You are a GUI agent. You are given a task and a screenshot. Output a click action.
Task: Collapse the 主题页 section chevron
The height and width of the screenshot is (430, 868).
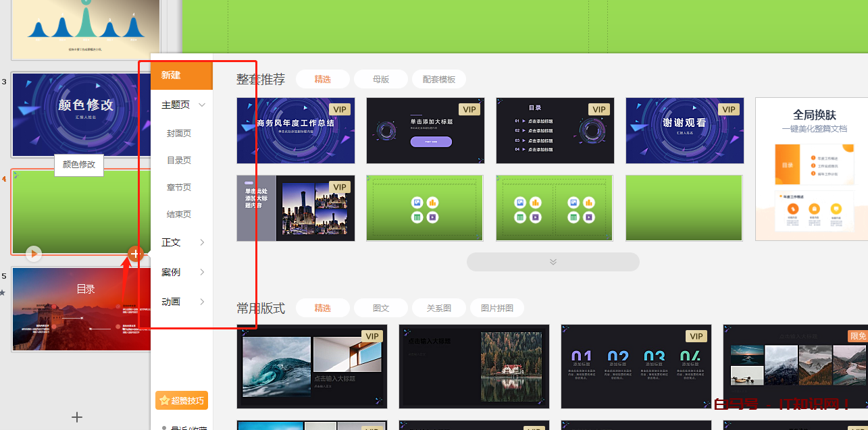(x=201, y=105)
